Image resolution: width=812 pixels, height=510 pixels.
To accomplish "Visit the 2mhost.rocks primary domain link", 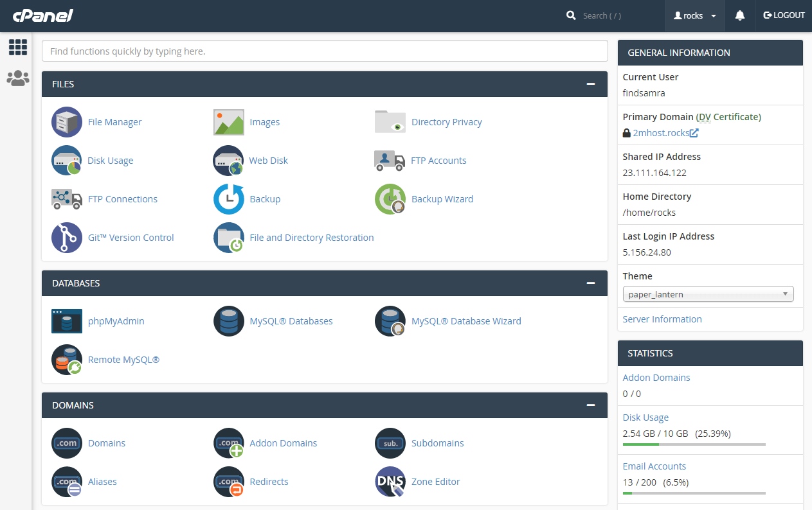I will point(660,133).
